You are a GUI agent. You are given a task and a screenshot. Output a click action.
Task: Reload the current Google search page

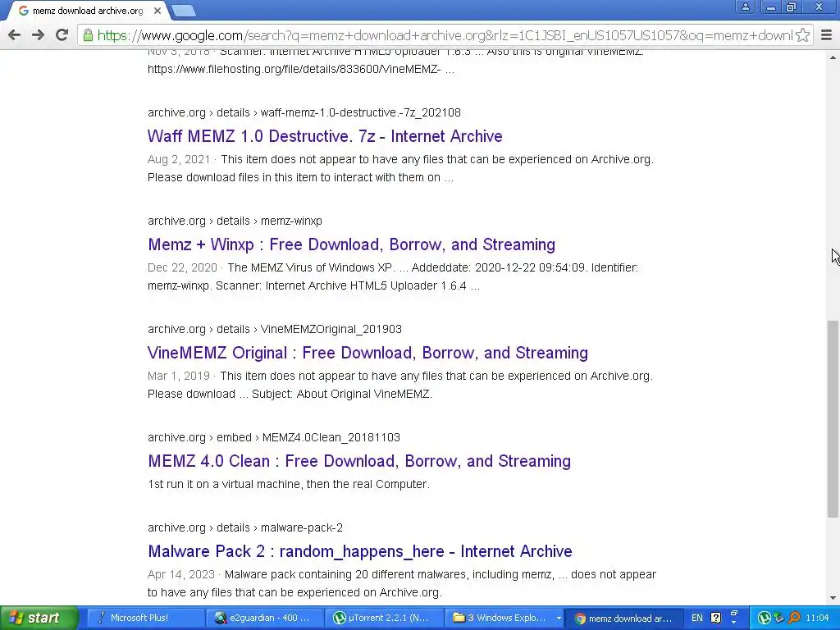point(62,35)
